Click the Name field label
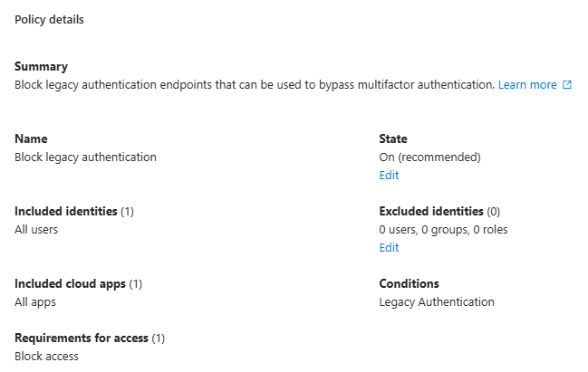This screenshot has width=588, height=372. pos(31,139)
